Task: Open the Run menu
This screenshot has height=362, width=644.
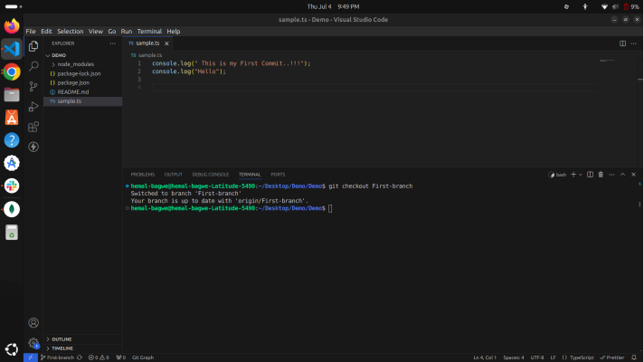Action: (x=126, y=32)
